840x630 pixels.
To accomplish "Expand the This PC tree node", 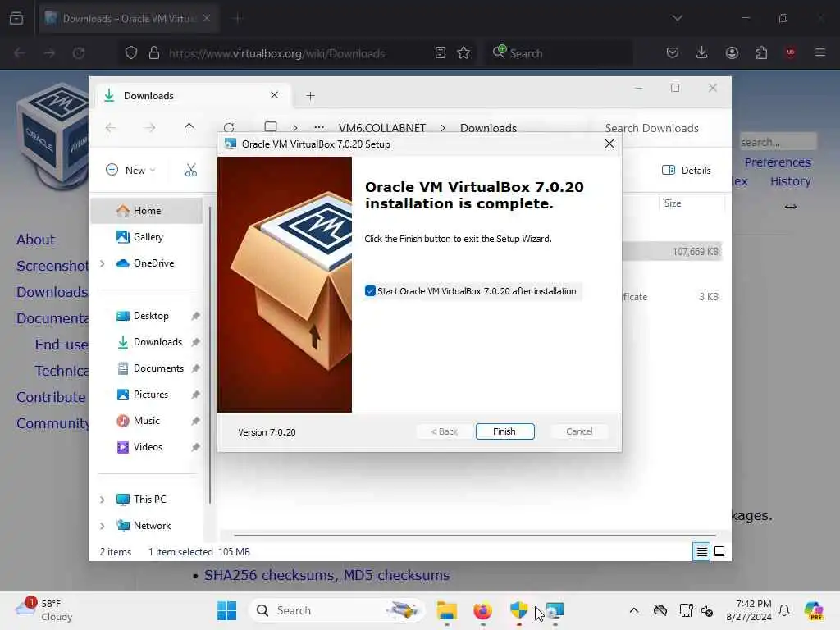I will (x=103, y=500).
